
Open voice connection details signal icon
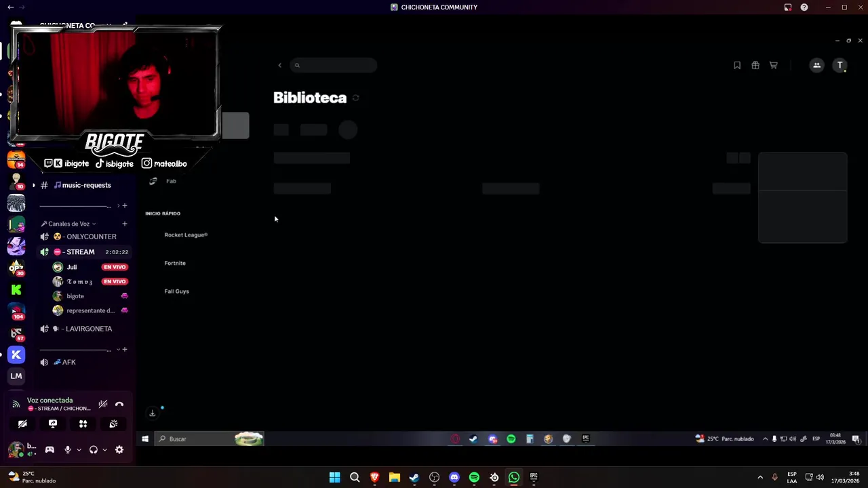[x=16, y=405]
